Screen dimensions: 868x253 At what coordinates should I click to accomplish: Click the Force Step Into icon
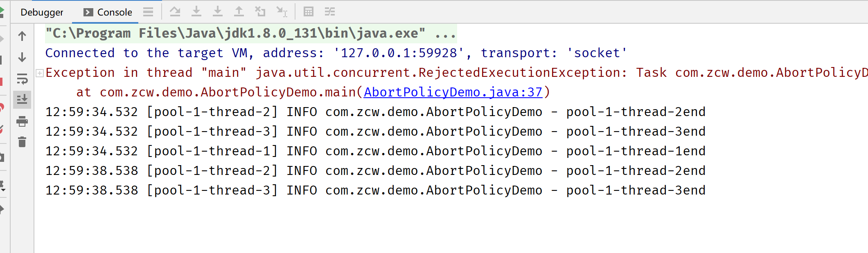coord(218,11)
